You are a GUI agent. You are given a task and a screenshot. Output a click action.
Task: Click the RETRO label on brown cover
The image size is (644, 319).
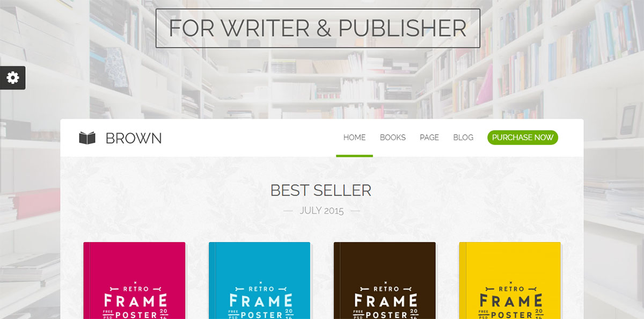click(x=385, y=289)
